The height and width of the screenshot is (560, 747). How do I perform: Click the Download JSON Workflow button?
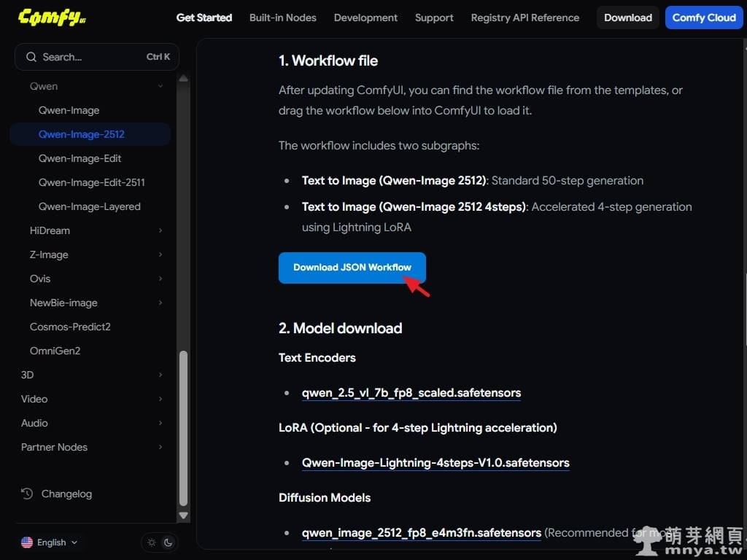[352, 268]
